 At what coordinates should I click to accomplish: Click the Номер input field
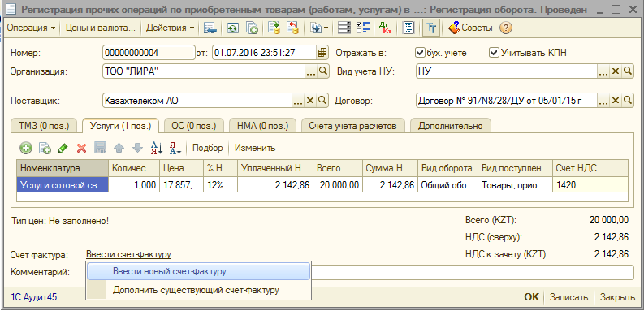tap(149, 53)
